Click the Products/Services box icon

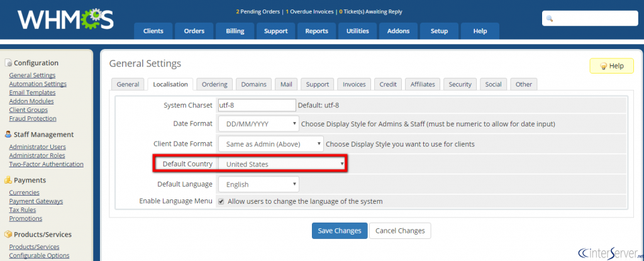tap(8, 235)
